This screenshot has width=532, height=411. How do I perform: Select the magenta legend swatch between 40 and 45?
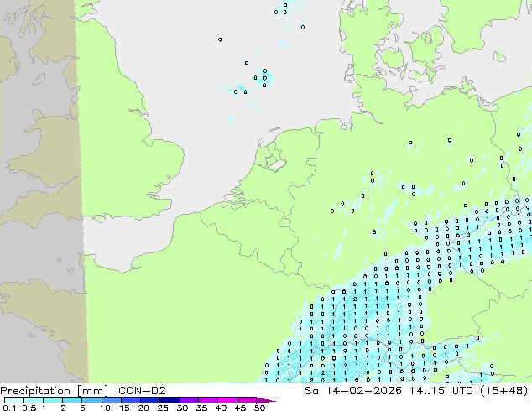coord(227,400)
